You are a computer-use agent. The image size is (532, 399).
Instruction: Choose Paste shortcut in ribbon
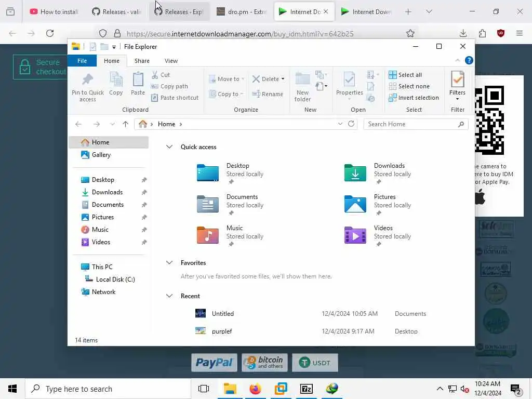(x=175, y=98)
